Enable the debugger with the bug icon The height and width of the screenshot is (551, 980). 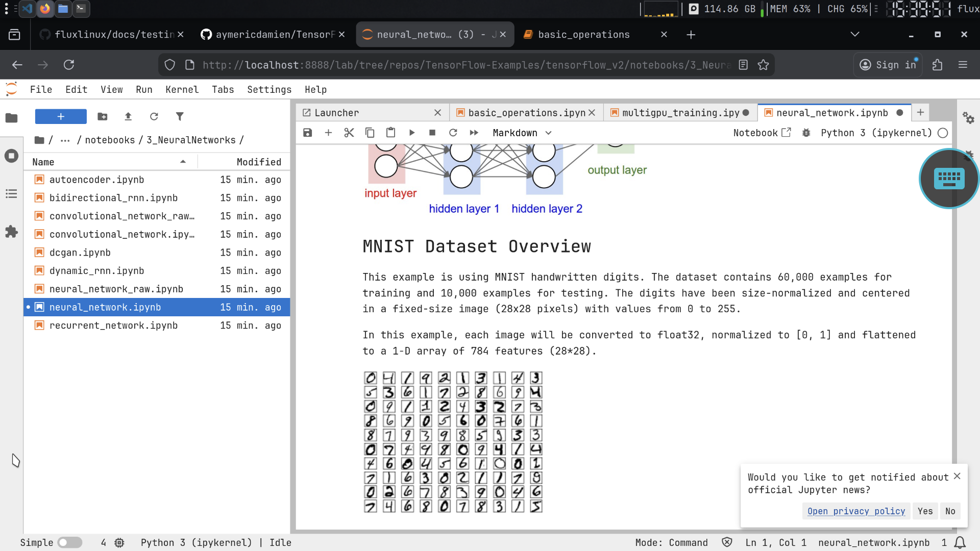point(806,133)
